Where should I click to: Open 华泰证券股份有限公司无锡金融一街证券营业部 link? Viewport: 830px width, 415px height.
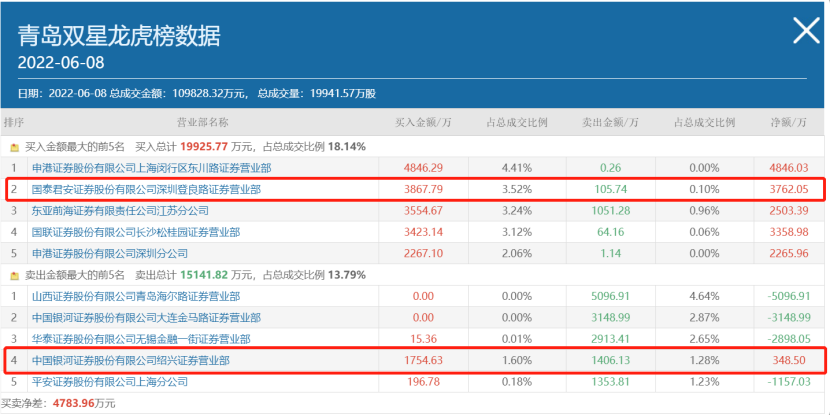(141, 339)
